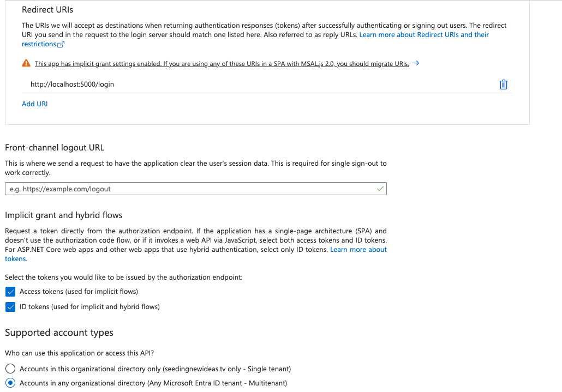Click the green checkmark in logout URL field

(380, 189)
